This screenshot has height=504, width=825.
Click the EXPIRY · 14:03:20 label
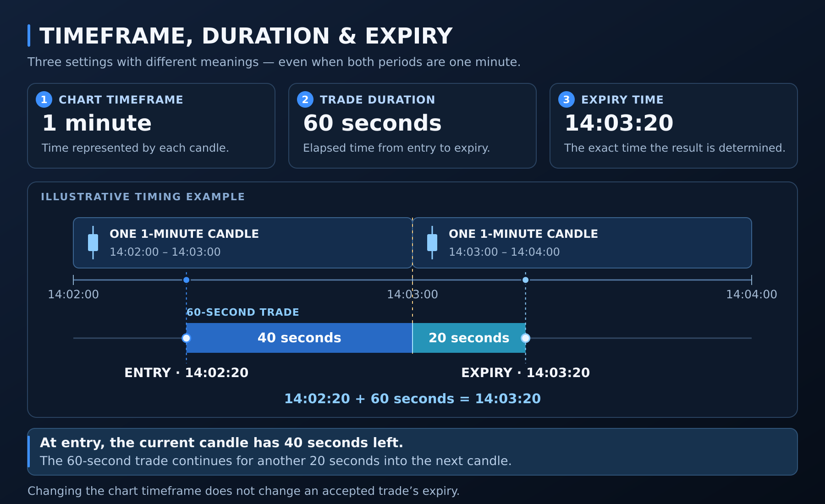pyautogui.click(x=526, y=373)
